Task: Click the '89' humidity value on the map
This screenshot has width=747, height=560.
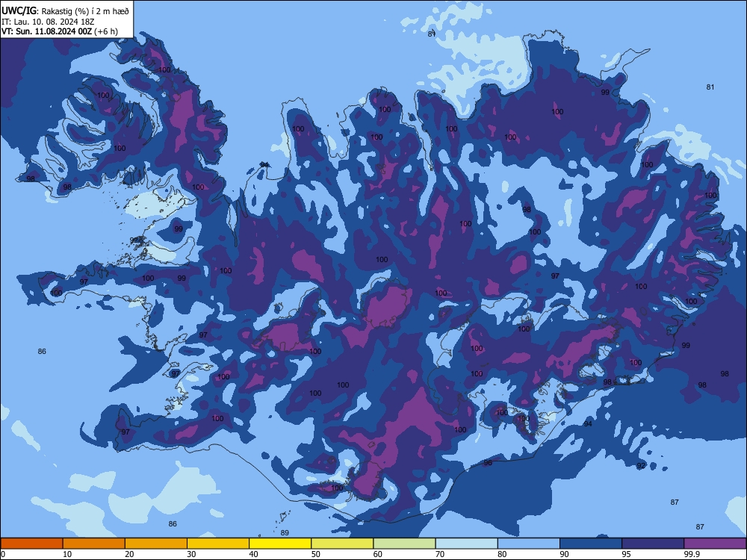Action: pos(285,533)
